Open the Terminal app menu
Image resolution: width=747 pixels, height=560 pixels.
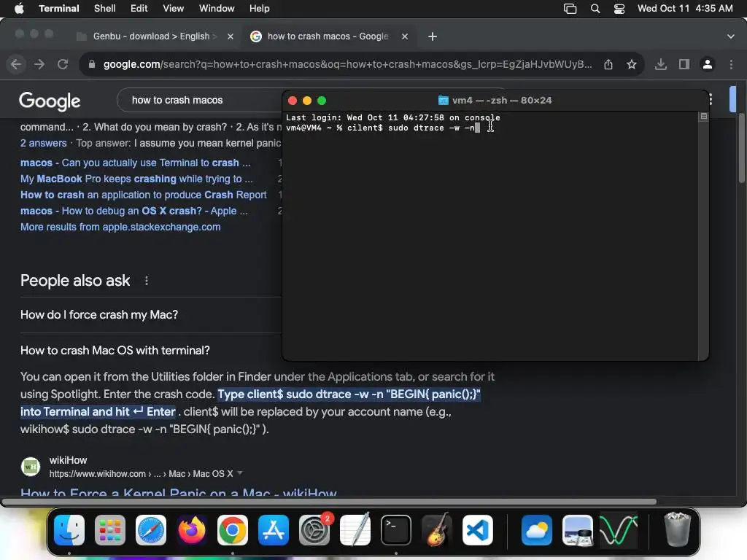[59, 9]
